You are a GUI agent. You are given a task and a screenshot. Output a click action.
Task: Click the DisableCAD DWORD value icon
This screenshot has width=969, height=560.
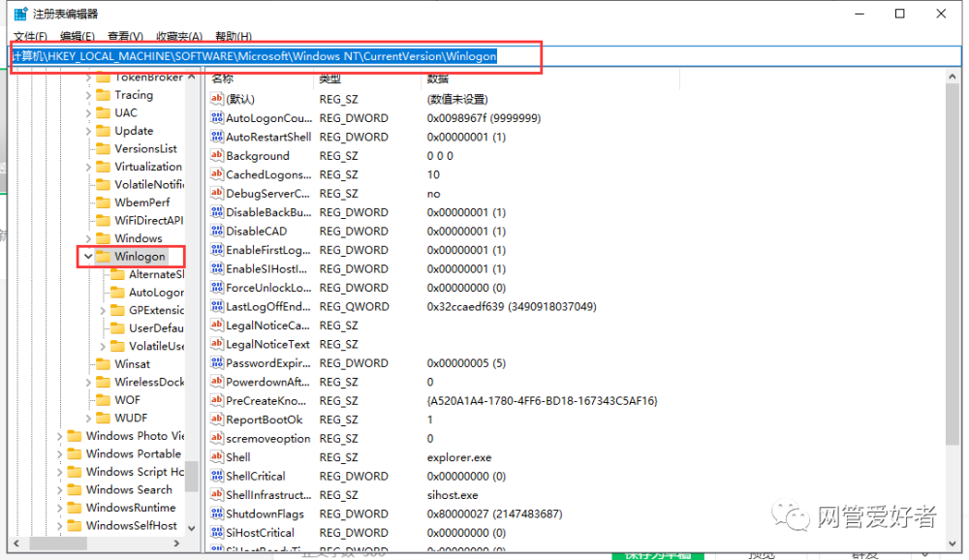point(216,231)
